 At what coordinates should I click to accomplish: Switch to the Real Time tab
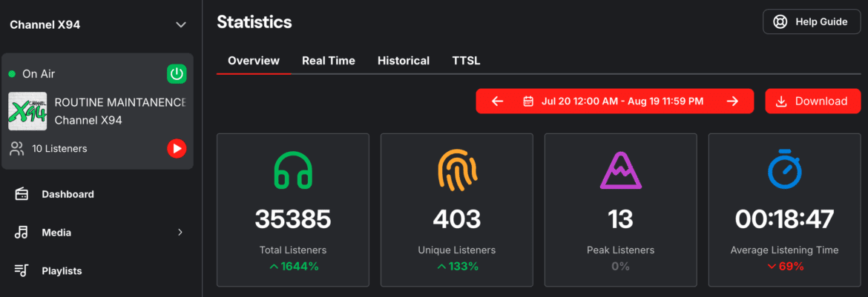click(x=328, y=61)
